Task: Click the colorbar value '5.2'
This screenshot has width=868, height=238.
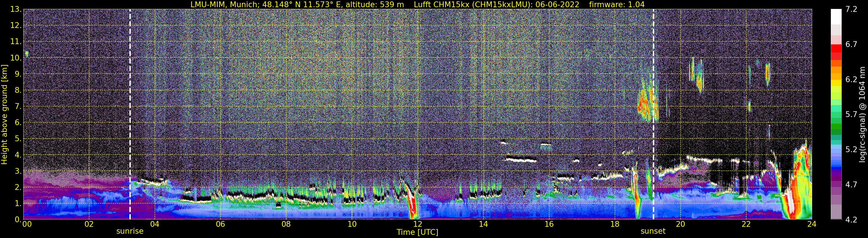Action: point(851,149)
